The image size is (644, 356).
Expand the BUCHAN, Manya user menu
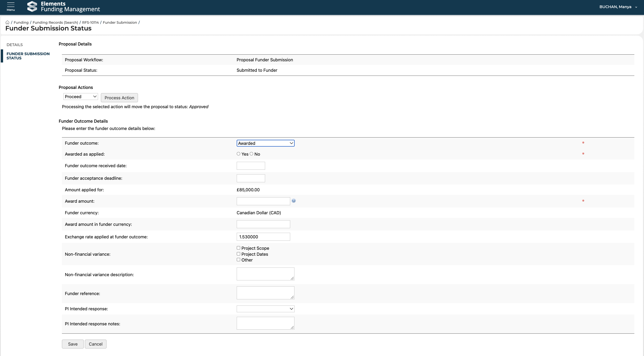(x=618, y=7)
